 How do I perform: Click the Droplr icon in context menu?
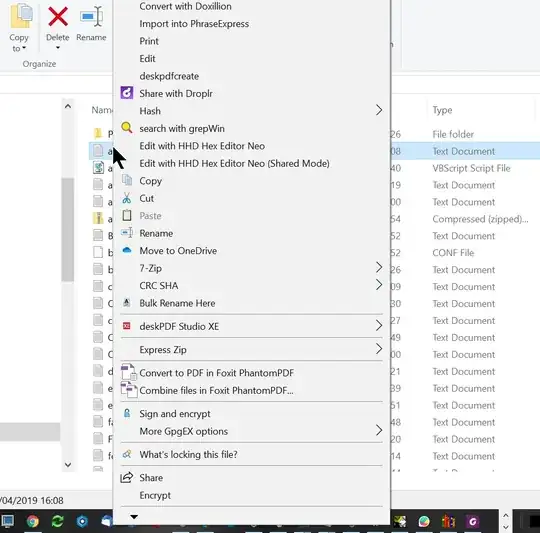pos(127,93)
